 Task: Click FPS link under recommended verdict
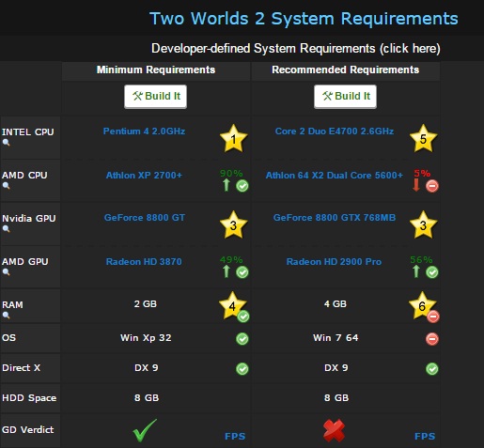click(425, 436)
